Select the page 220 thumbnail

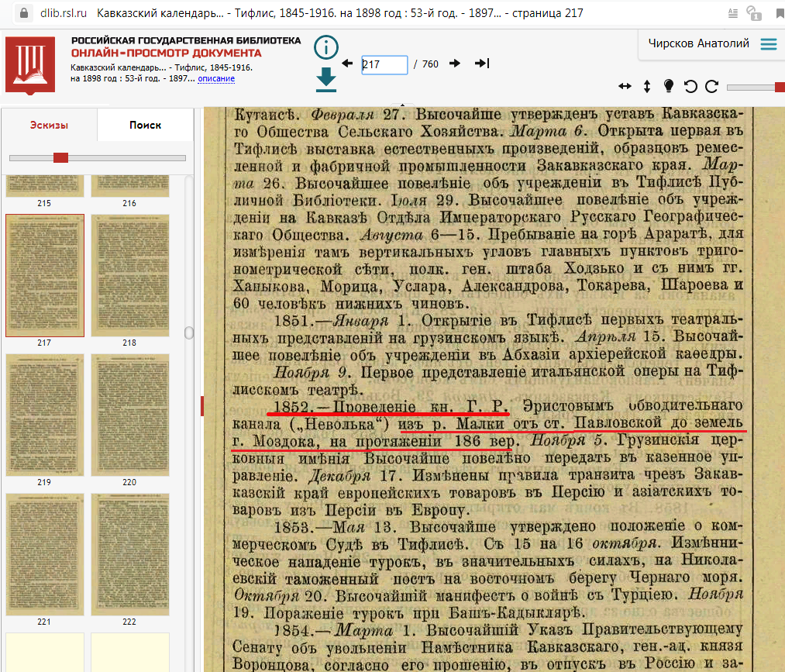[x=130, y=415]
